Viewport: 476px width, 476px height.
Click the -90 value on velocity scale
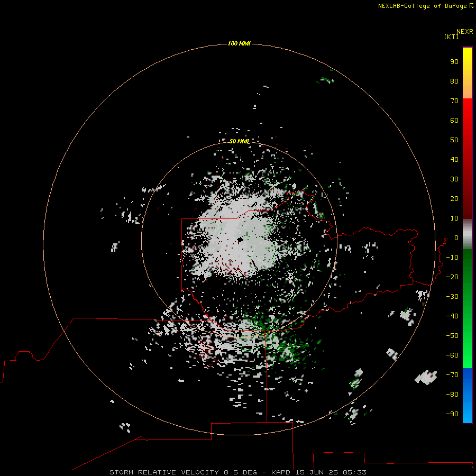pos(452,414)
